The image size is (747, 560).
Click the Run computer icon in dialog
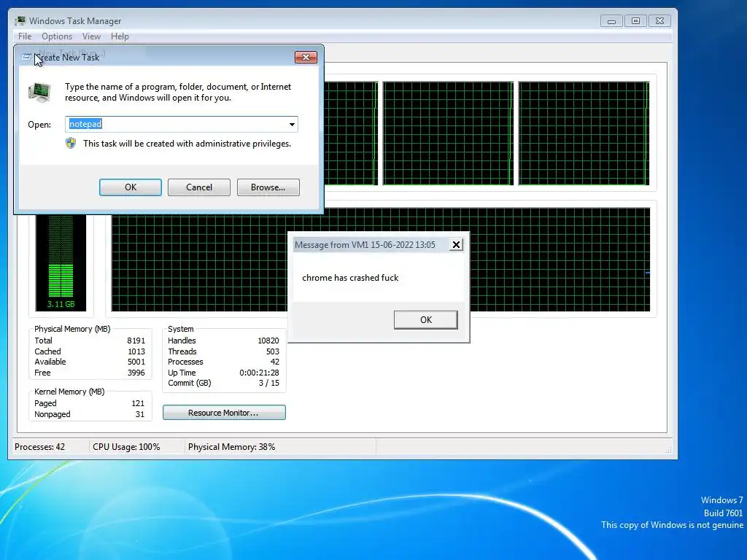(39, 92)
